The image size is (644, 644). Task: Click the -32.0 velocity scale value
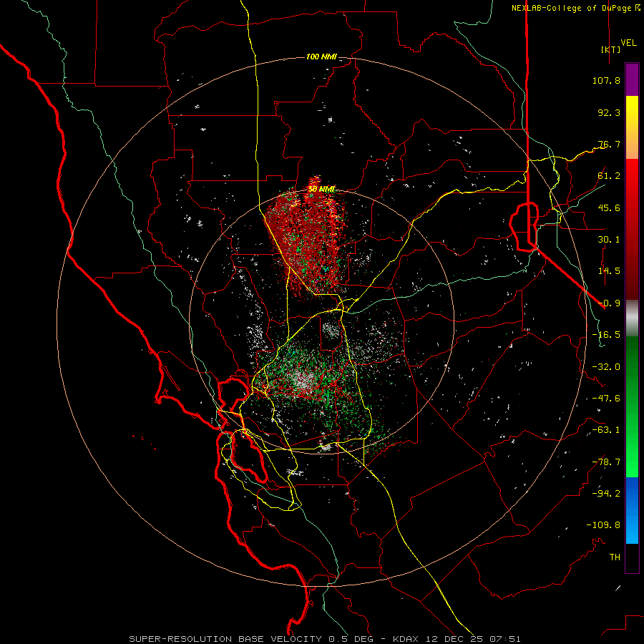[x=606, y=367]
